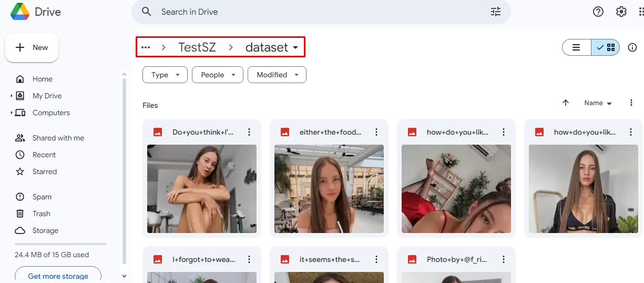Click Get more storage button
The image size is (644, 283).
pyautogui.click(x=58, y=276)
